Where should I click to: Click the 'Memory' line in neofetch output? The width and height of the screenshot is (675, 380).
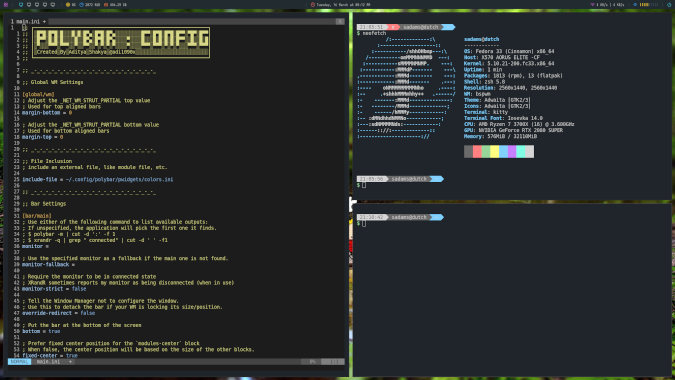[x=500, y=136]
